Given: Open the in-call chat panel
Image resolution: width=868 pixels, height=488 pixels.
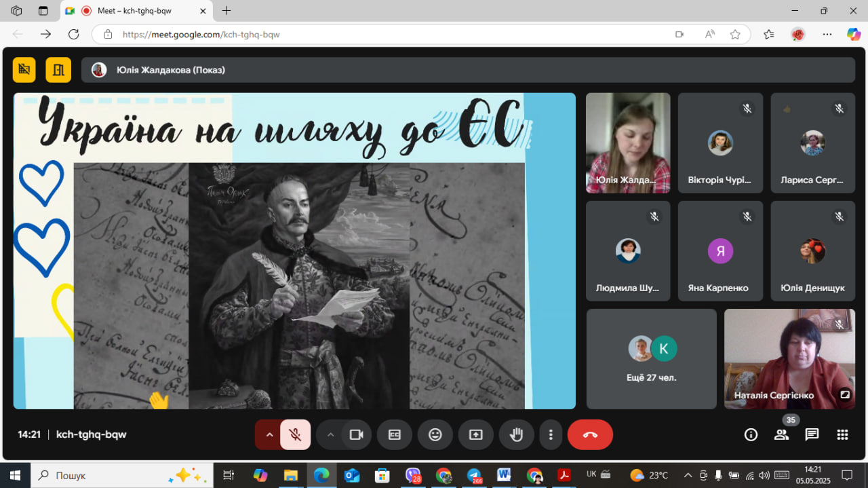Looking at the screenshot, I should (812, 435).
